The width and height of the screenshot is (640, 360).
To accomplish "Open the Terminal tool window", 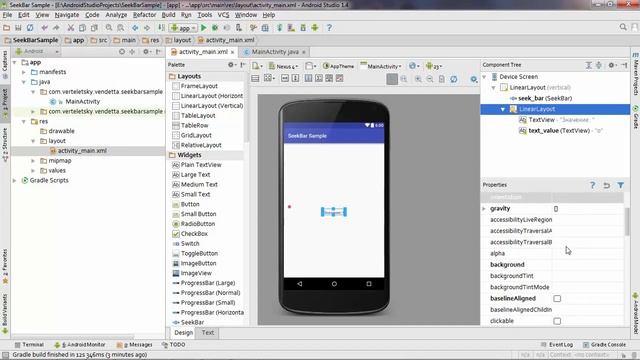I will click(x=29, y=345).
